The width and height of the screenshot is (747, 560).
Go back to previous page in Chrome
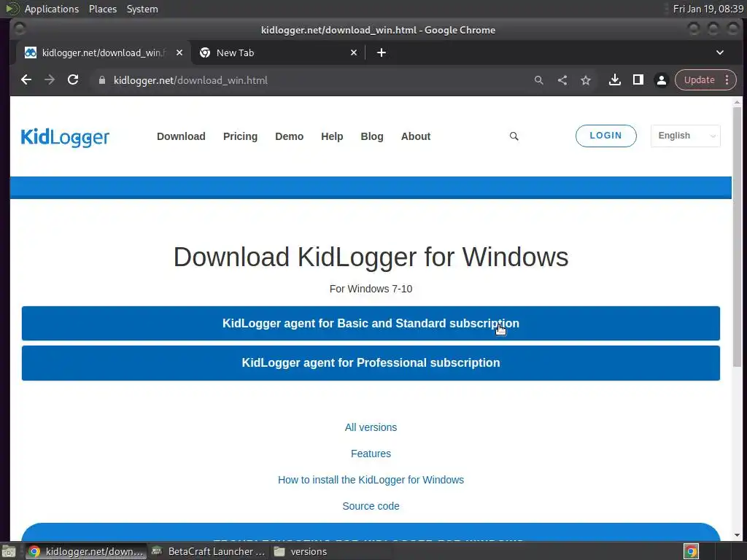point(26,80)
